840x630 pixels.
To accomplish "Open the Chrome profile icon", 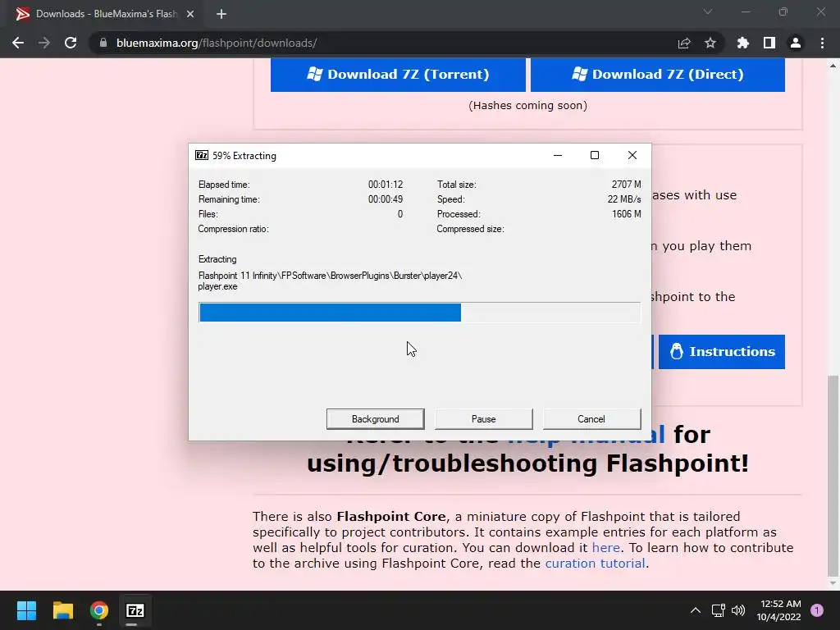I will [x=795, y=43].
